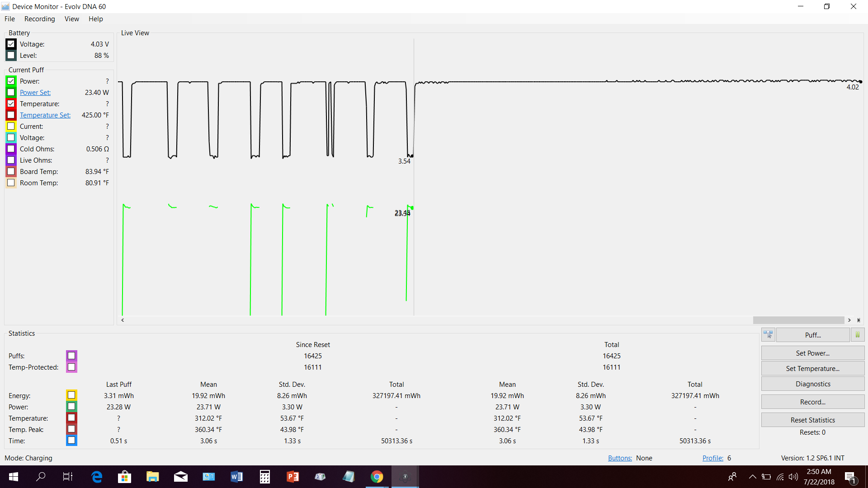Open the Profile link in status bar
The width and height of the screenshot is (868, 488).
[712, 458]
